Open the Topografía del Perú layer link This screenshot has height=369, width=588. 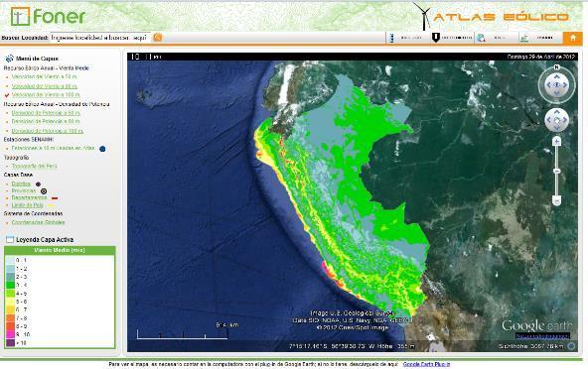tap(34, 166)
